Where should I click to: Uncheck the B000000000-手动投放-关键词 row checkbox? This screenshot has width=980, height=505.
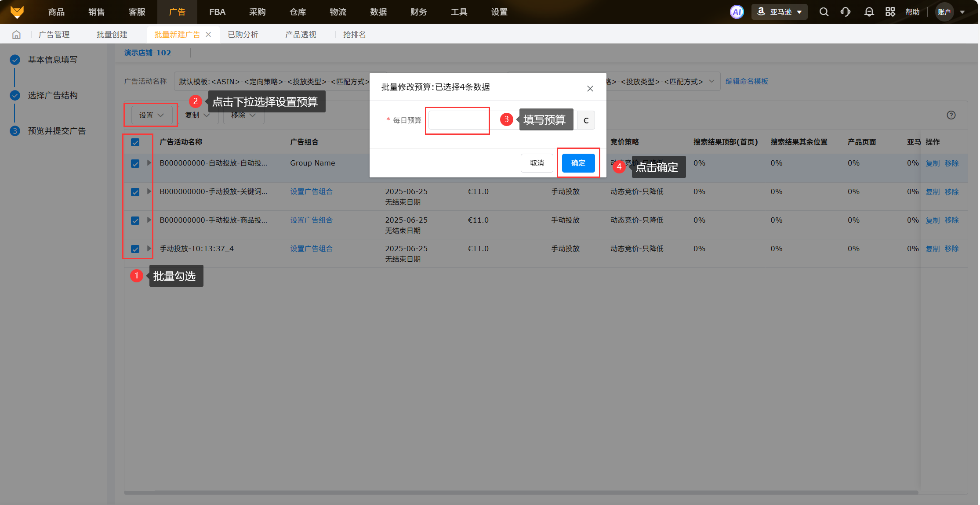pyautogui.click(x=135, y=192)
